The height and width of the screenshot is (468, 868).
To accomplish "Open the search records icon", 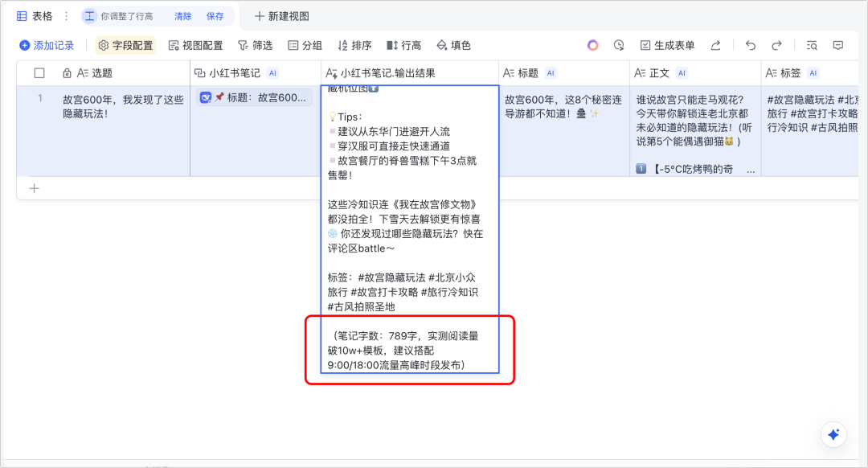I will 812,45.
